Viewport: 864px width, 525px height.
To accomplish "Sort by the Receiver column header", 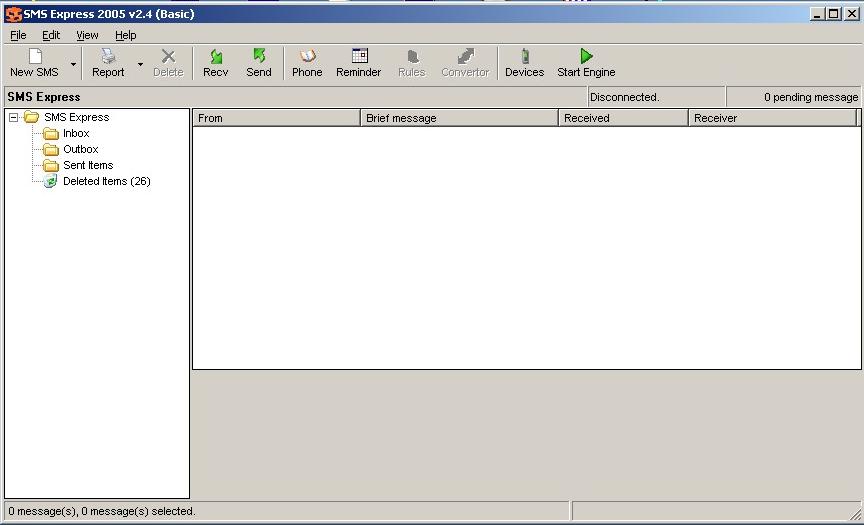I will (773, 118).
